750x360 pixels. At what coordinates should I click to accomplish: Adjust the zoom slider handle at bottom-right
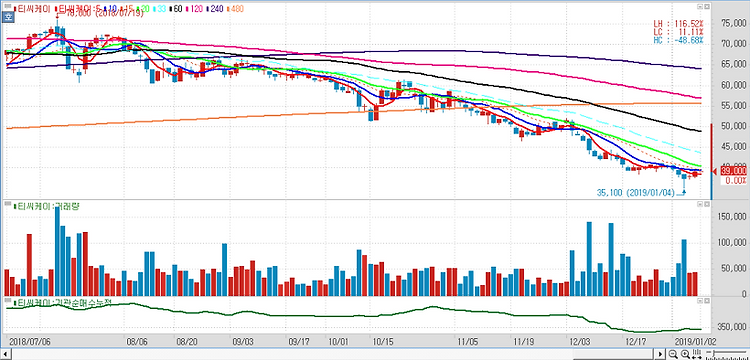click(714, 354)
